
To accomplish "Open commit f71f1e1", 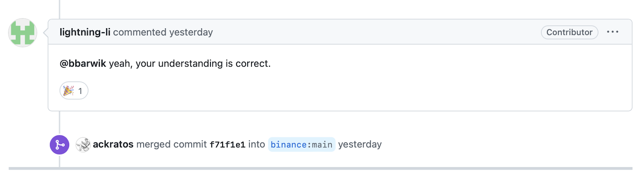I will (227, 145).
